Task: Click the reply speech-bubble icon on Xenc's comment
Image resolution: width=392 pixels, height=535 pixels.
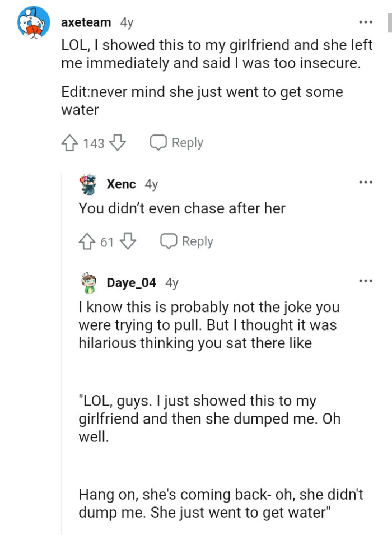Action: [x=168, y=241]
